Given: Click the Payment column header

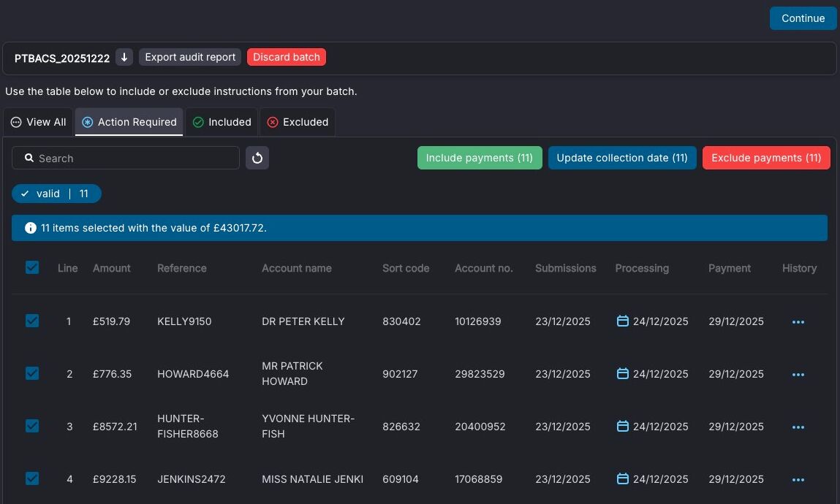Looking at the screenshot, I should pyautogui.click(x=729, y=268).
